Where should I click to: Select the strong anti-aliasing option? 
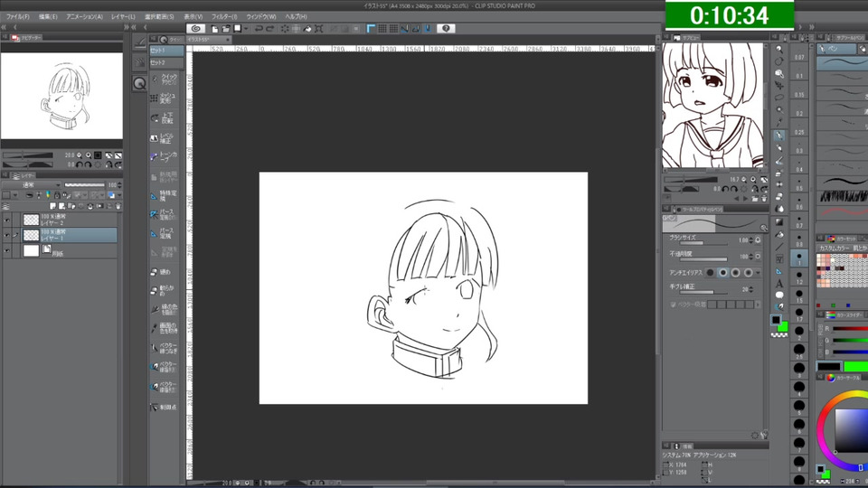point(749,273)
